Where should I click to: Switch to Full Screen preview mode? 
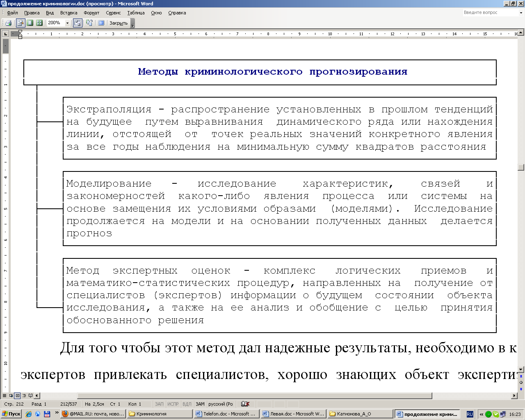click(x=101, y=23)
